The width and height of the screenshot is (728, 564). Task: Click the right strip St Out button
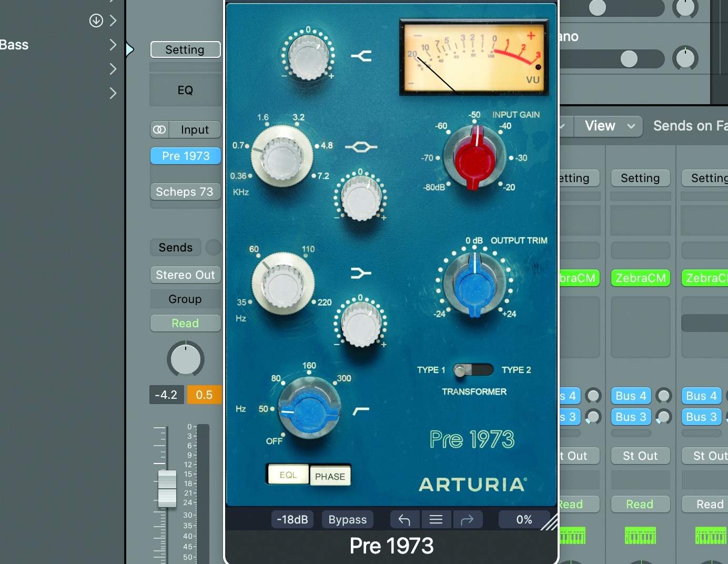pyautogui.click(x=705, y=456)
